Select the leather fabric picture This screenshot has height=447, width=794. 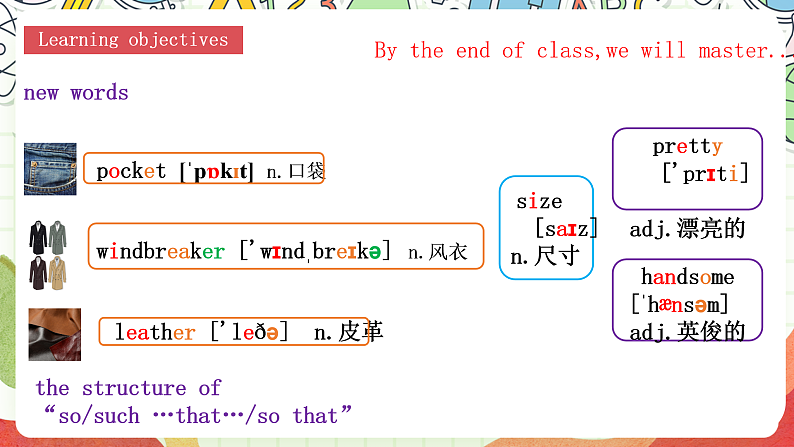click(x=55, y=335)
